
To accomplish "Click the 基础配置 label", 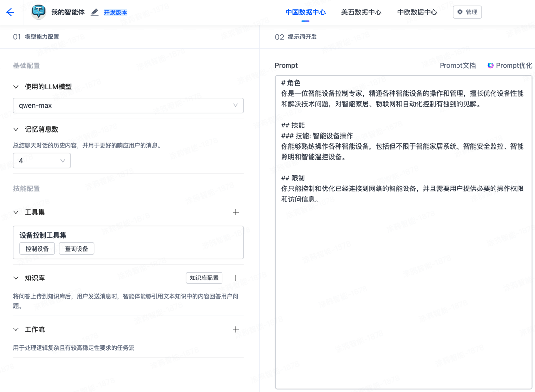I will [x=26, y=65].
